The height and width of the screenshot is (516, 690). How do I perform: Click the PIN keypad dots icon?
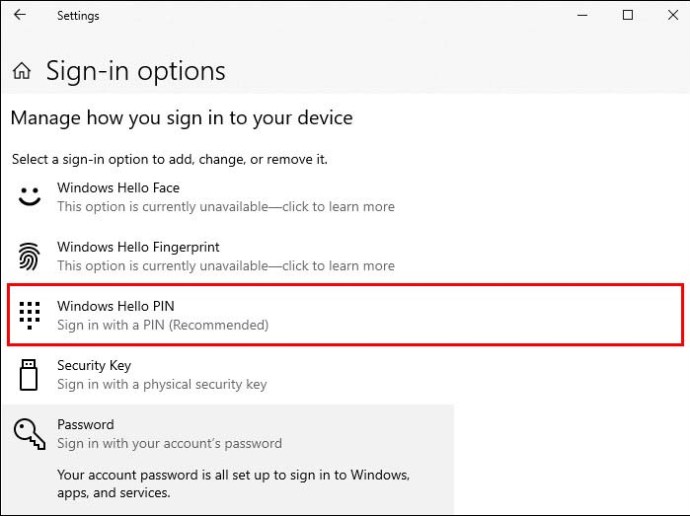[x=29, y=315]
